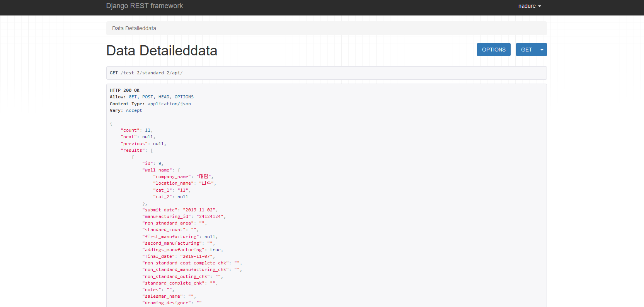Select the "location_name" line
Screen dimensions: 644x307
point(184,183)
